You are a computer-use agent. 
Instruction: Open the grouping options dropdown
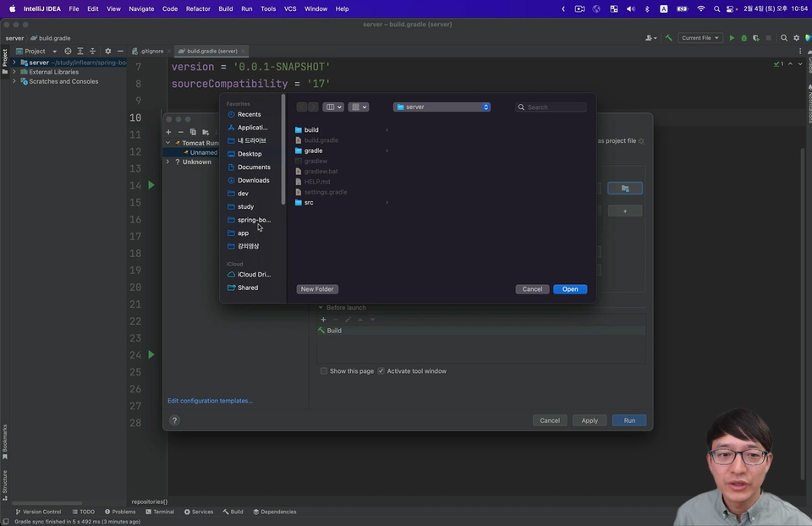[359, 107]
